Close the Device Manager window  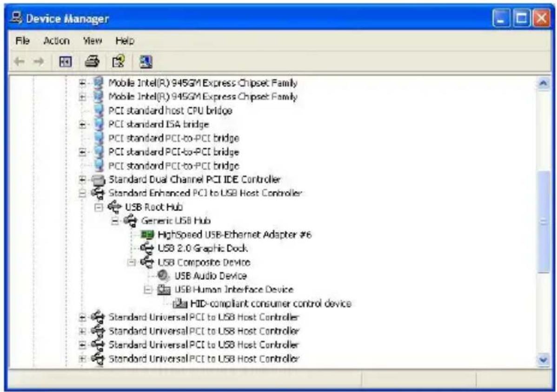click(541, 18)
